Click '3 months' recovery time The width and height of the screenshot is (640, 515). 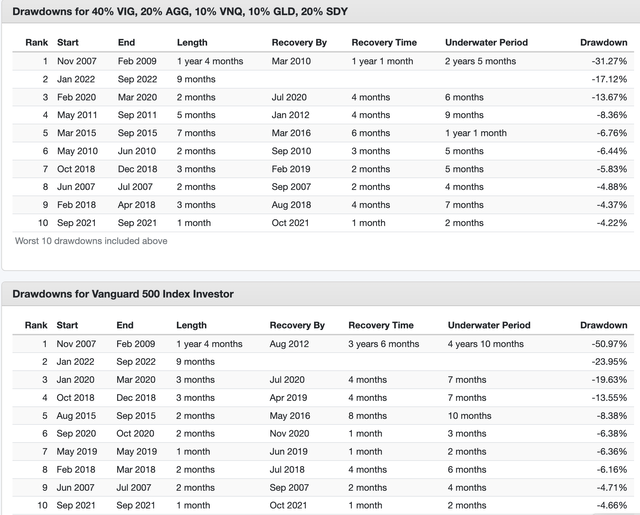point(371,151)
